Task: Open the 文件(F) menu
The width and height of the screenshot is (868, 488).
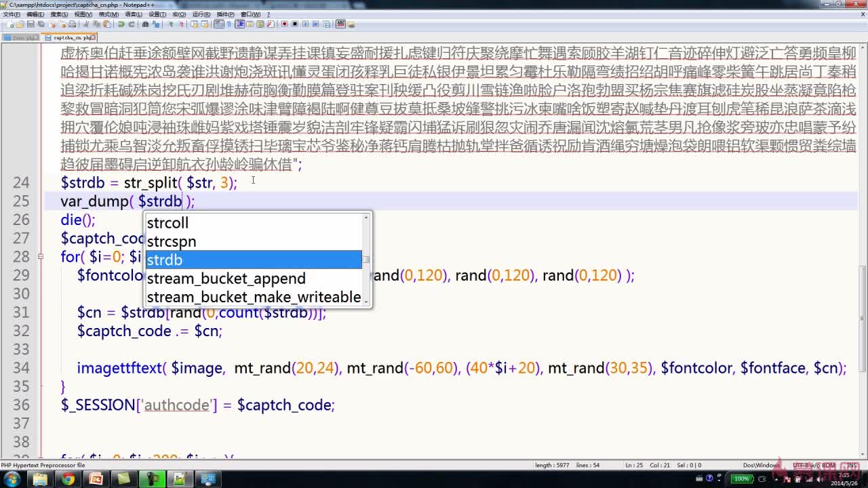Action: pos(12,14)
